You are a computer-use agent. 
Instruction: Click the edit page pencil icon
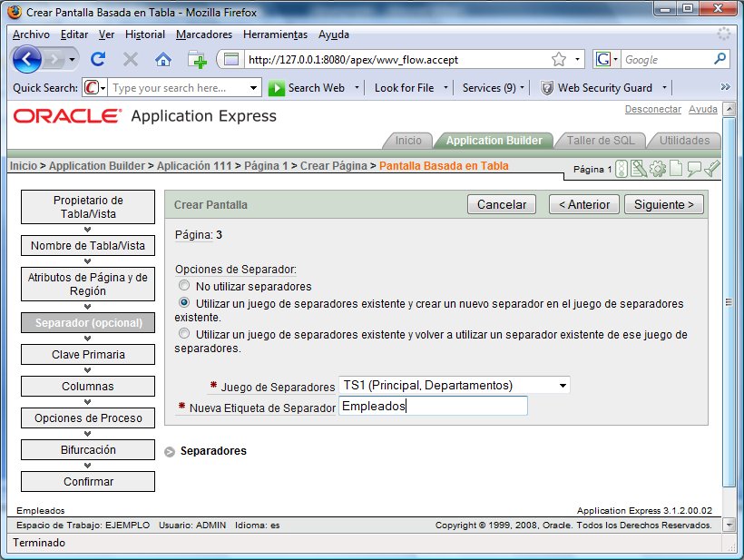pyautogui.click(x=639, y=169)
